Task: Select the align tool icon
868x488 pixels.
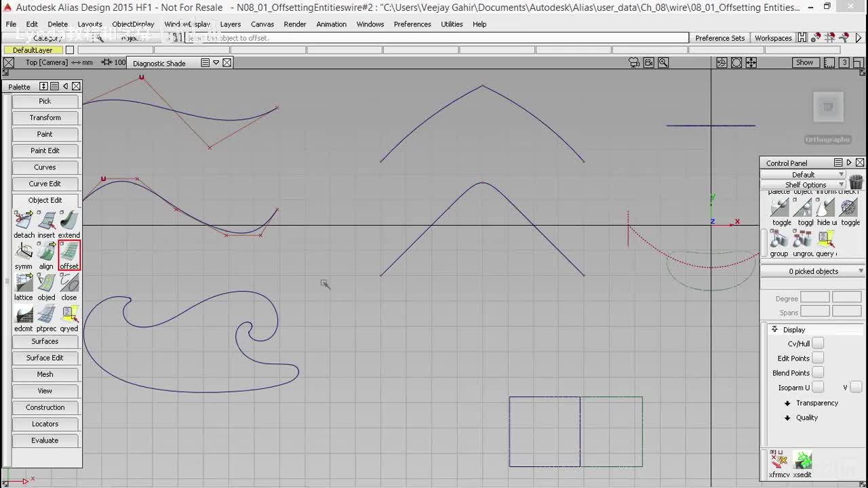Action: (46, 251)
